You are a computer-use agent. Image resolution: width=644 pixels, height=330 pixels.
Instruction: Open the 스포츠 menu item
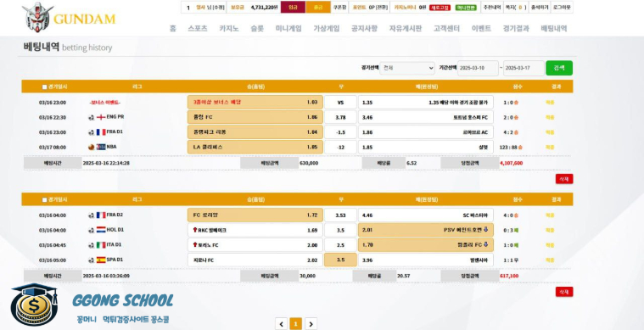click(198, 28)
